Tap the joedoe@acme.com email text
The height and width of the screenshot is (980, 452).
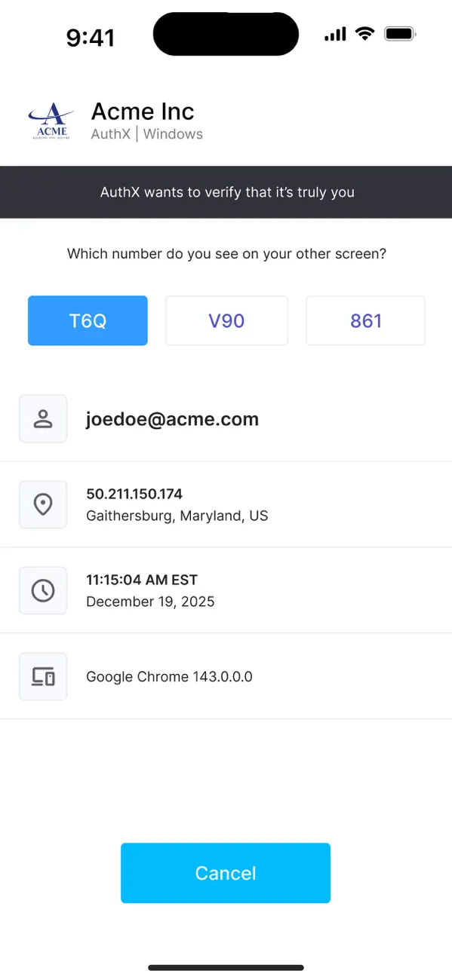click(x=172, y=419)
